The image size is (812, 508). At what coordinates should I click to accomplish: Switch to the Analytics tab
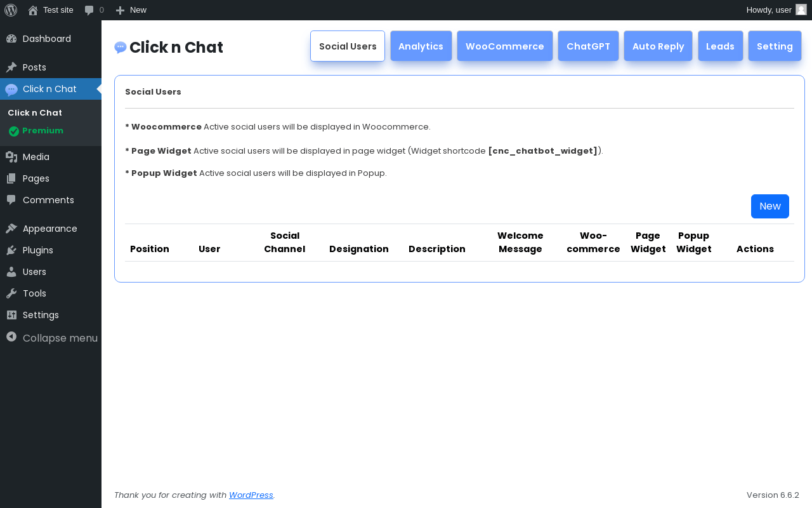421,46
